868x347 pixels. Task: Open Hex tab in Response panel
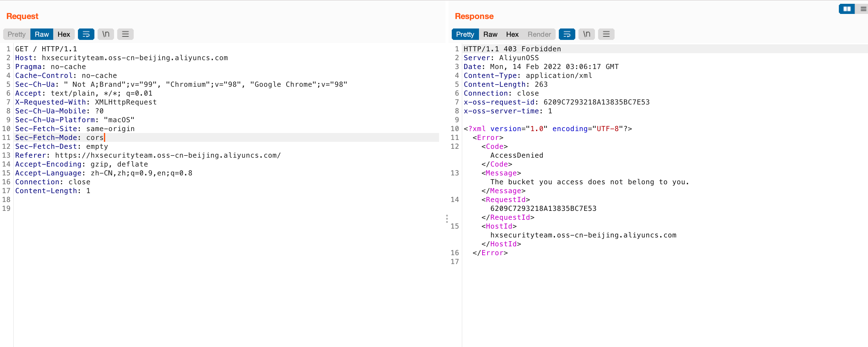(x=512, y=34)
